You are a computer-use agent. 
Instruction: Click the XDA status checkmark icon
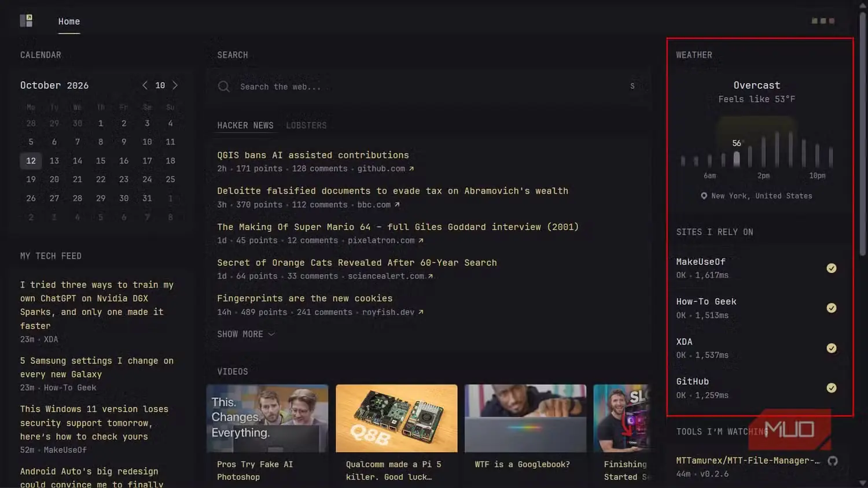click(x=832, y=348)
